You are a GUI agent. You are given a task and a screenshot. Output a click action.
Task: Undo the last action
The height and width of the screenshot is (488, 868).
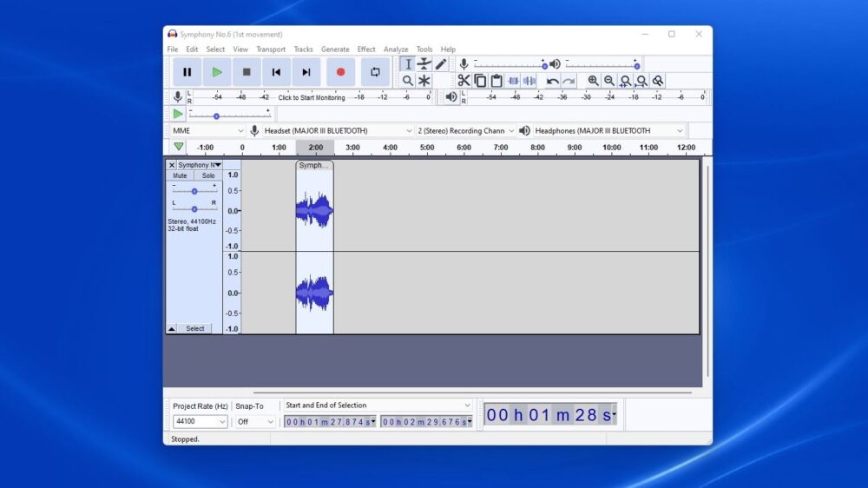tap(552, 81)
